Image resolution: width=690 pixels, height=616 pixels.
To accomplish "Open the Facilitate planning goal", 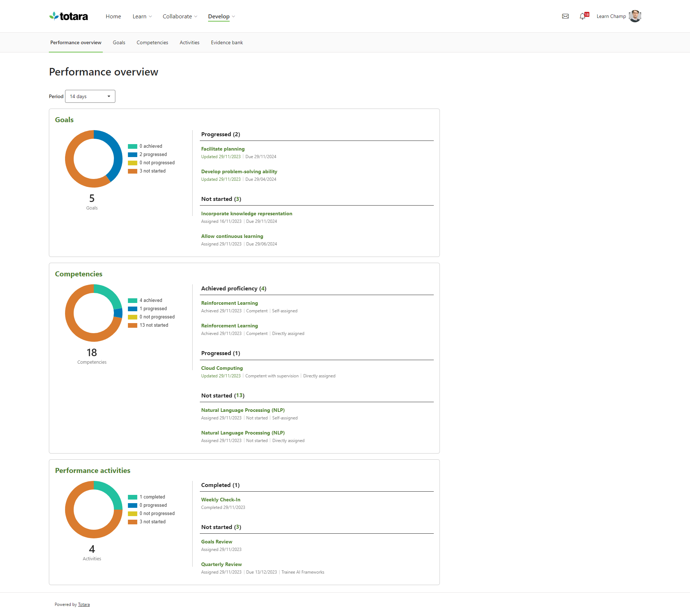I will click(222, 148).
